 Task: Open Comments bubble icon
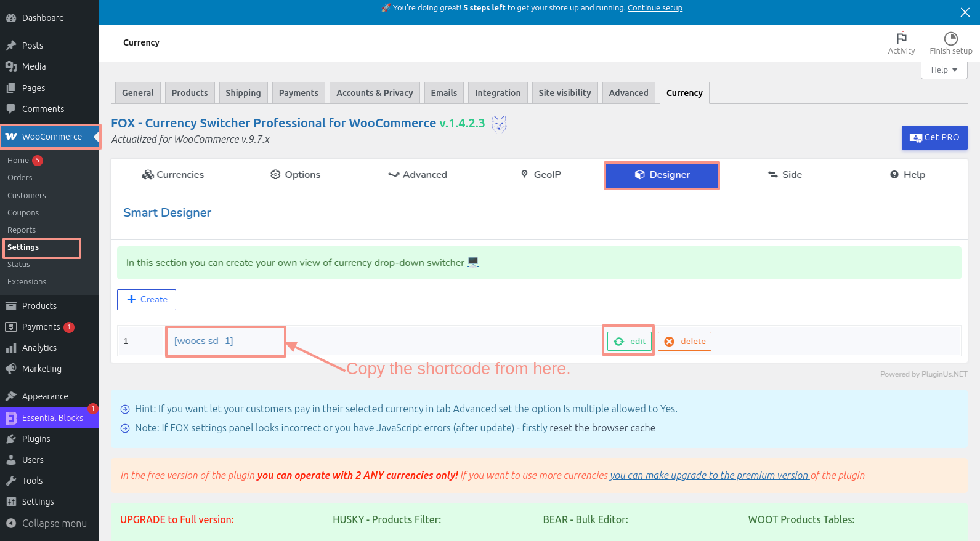point(11,109)
